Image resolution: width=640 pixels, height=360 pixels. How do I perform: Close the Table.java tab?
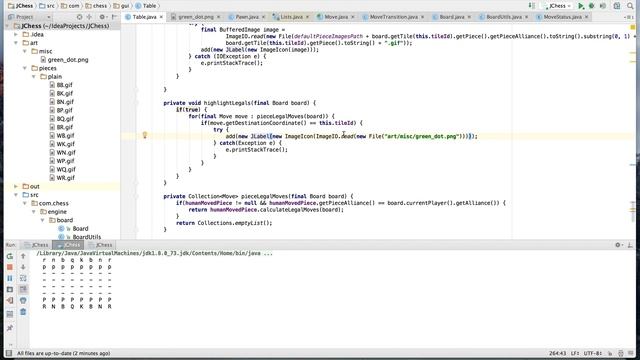pyautogui.click(x=161, y=17)
